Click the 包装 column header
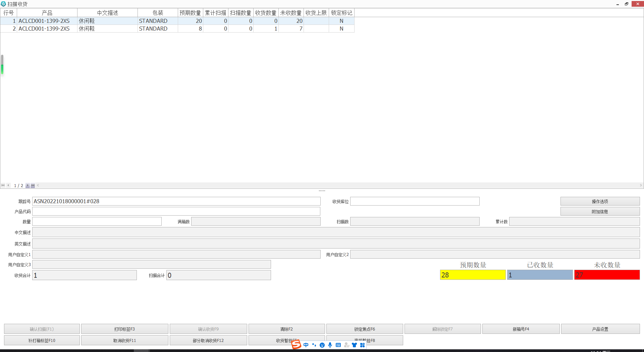This screenshot has width=644, height=352. coord(158,13)
